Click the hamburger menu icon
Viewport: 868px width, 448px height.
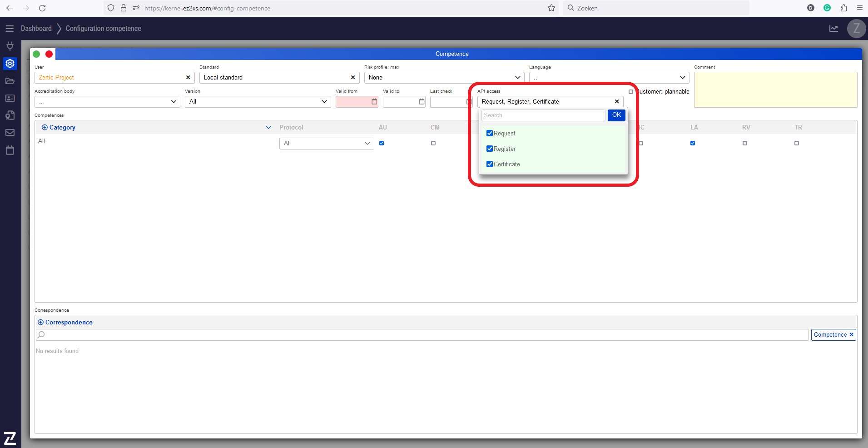click(10, 29)
